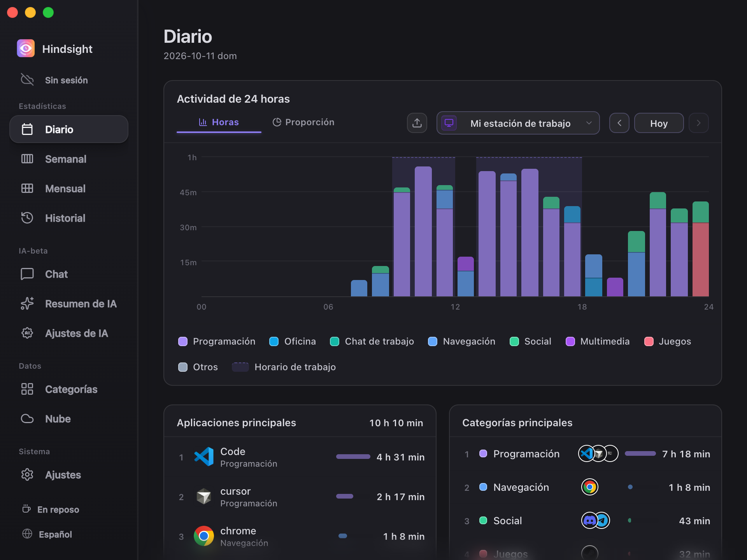Viewport: 747px width, 560px height.
Task: Open Resumen de IA
Action: pyautogui.click(x=69, y=303)
